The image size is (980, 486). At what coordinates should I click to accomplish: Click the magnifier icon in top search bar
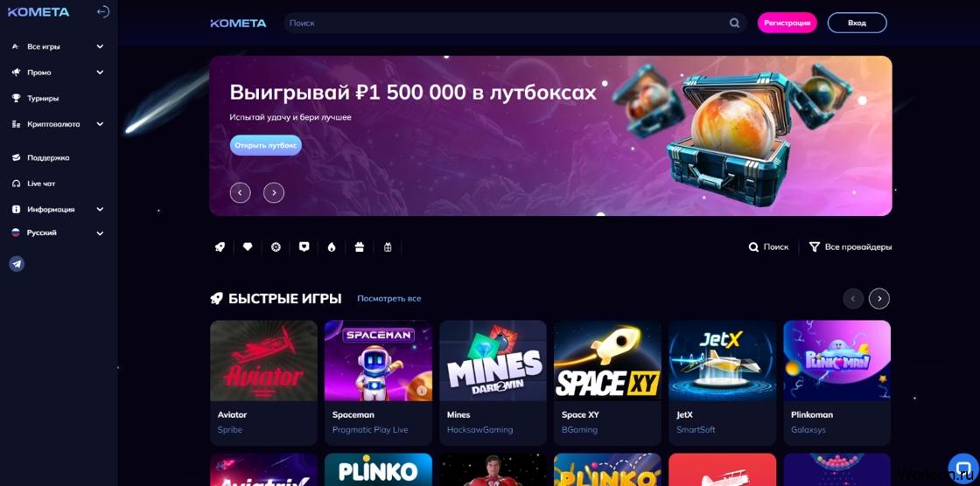[x=734, y=23]
